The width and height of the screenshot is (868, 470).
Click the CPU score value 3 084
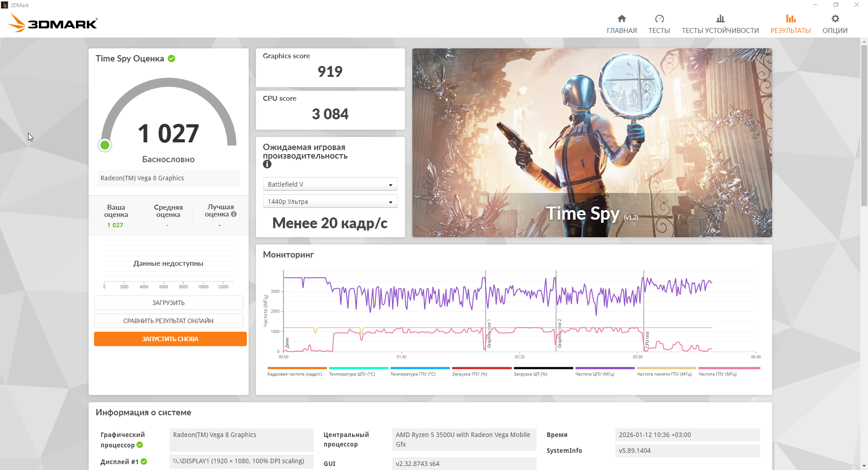click(x=330, y=114)
